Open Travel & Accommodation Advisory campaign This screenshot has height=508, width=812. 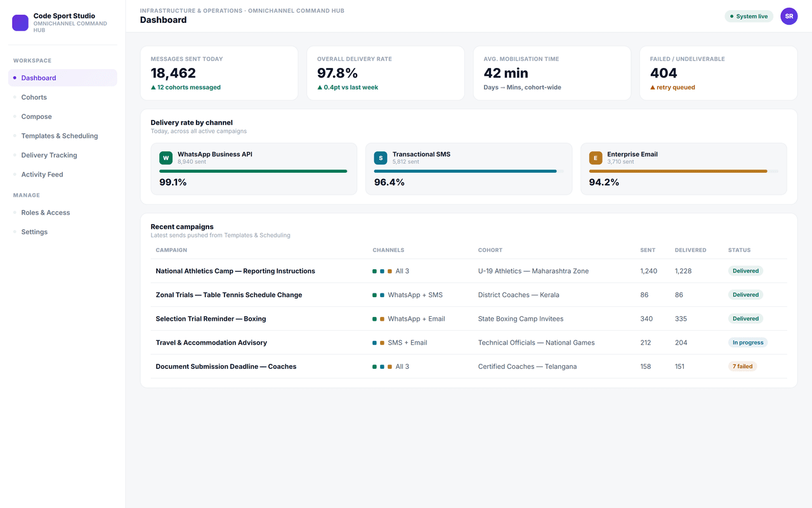pyautogui.click(x=211, y=343)
